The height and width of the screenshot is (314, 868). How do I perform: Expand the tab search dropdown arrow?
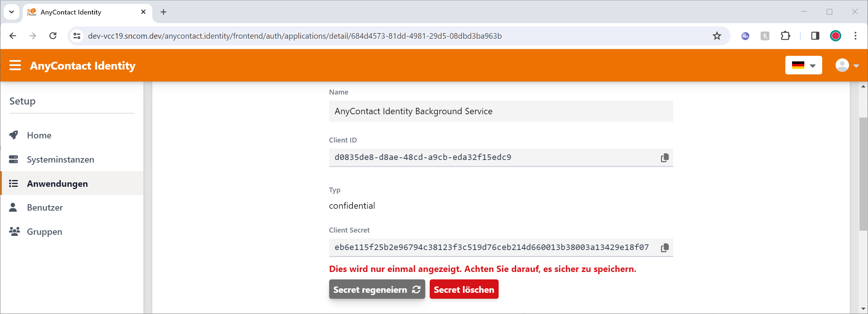point(12,12)
